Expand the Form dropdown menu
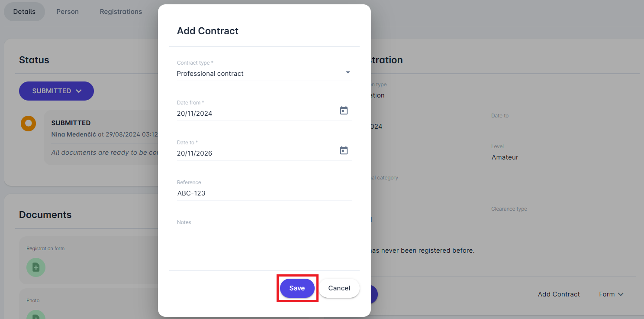This screenshot has height=319, width=644. [x=611, y=294]
